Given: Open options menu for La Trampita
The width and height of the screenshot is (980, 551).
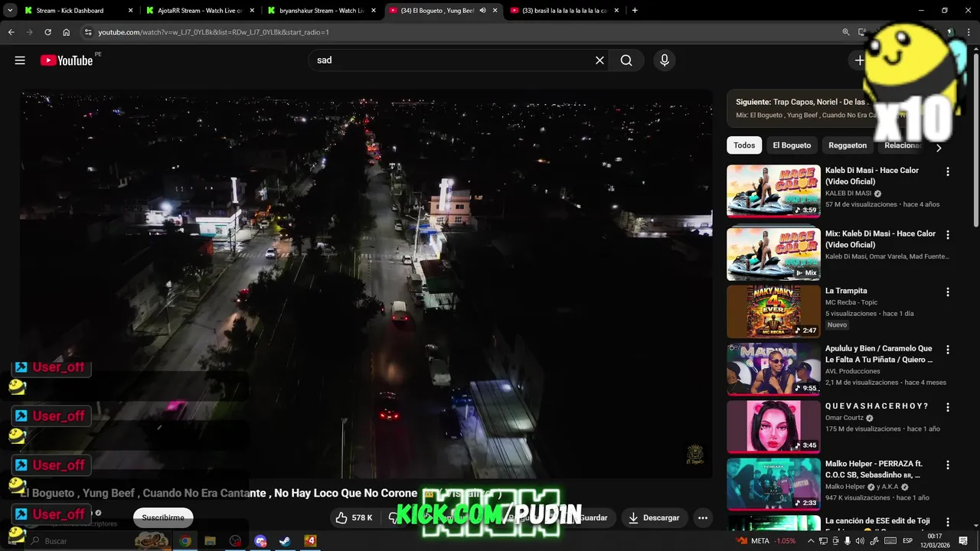Looking at the screenshot, I should 948,292.
